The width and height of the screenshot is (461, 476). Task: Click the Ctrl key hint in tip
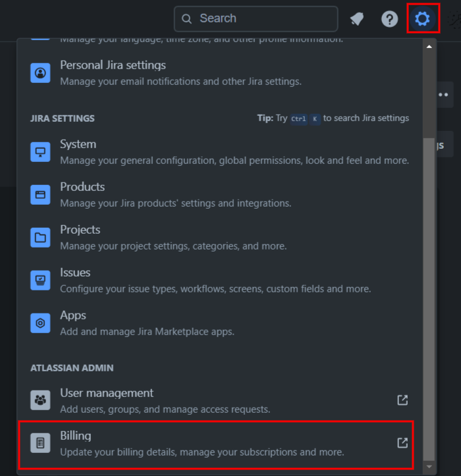click(x=298, y=119)
